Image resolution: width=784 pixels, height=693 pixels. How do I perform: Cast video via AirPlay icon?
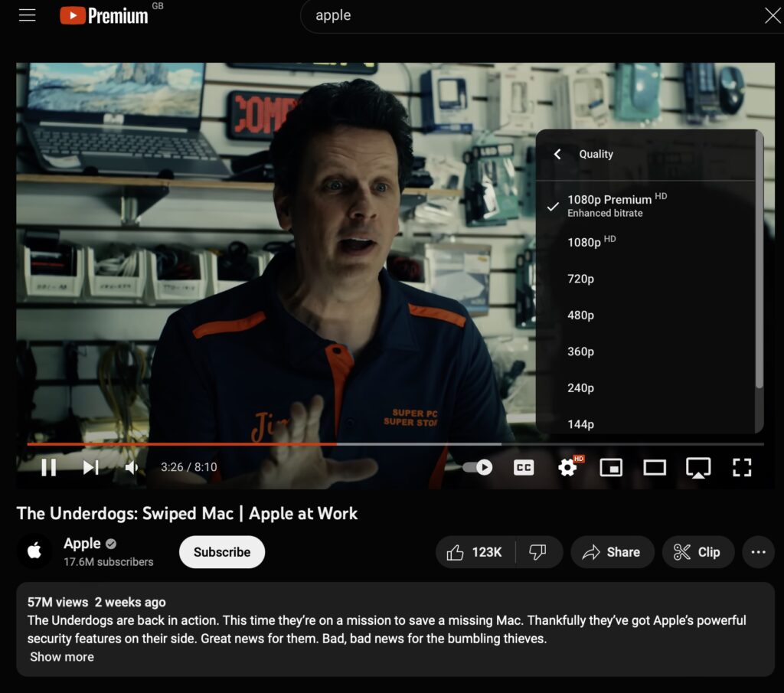click(x=698, y=468)
